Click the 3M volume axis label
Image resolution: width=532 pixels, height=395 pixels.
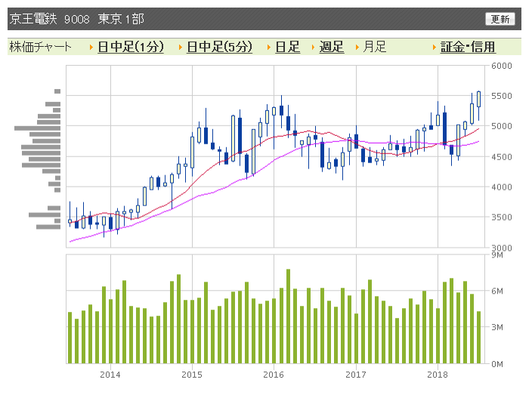(x=497, y=327)
